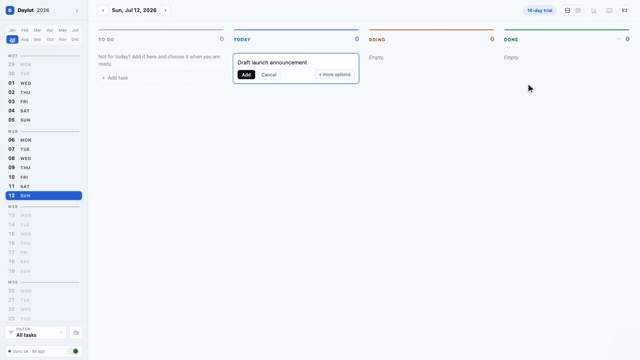This screenshot has height=360, width=640.
Task: Click the Add button for the task
Action: (x=246, y=75)
